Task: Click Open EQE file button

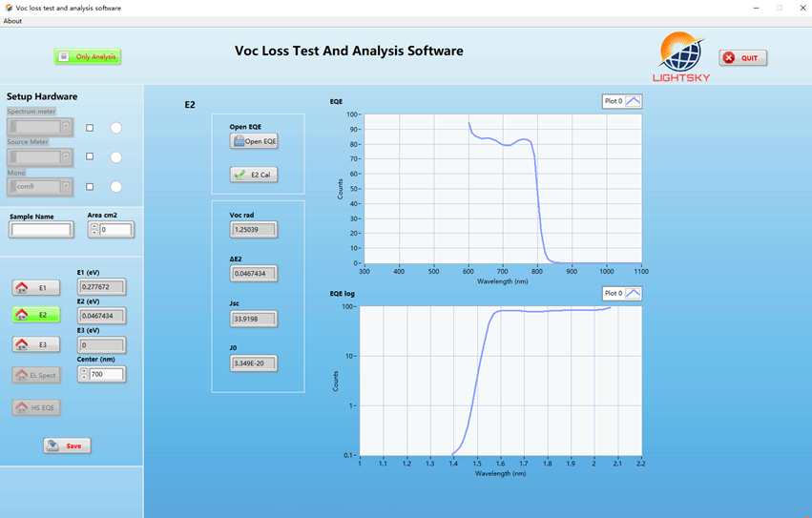Action: [x=254, y=141]
